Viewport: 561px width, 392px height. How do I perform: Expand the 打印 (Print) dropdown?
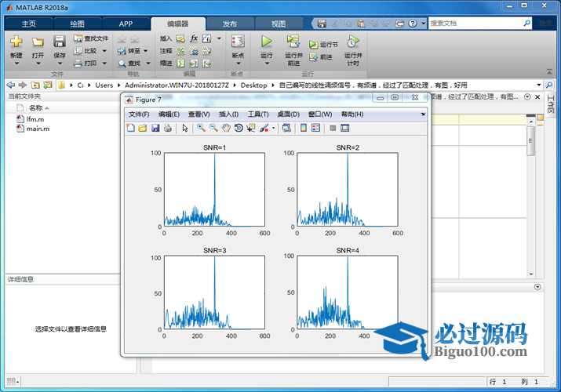click(104, 63)
